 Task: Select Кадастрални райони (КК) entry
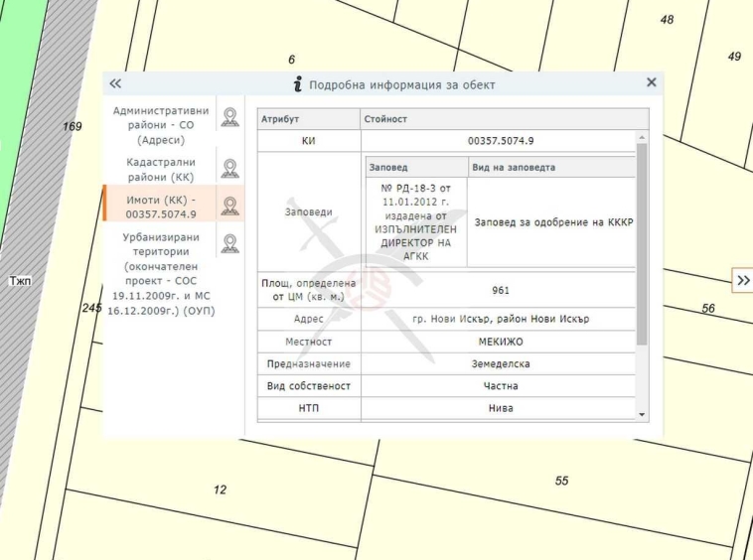(x=161, y=169)
